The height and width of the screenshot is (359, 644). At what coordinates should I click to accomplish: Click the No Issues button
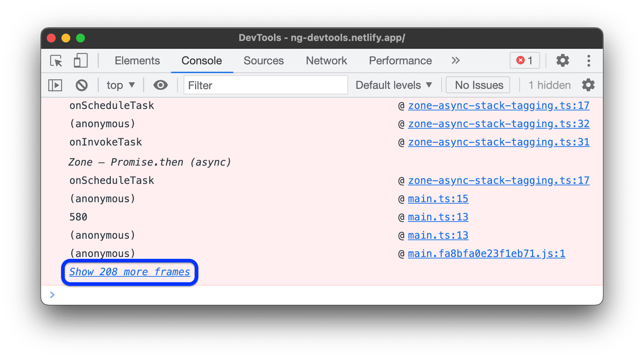[x=479, y=86]
